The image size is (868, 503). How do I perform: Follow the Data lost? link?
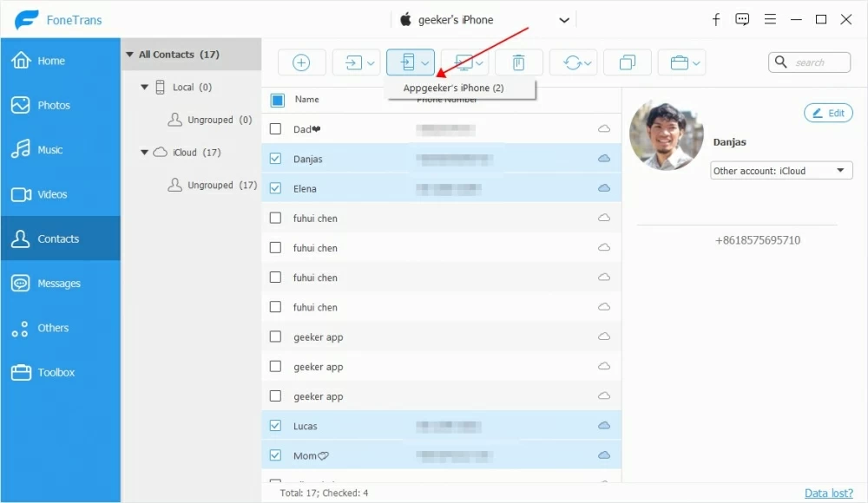point(828,493)
